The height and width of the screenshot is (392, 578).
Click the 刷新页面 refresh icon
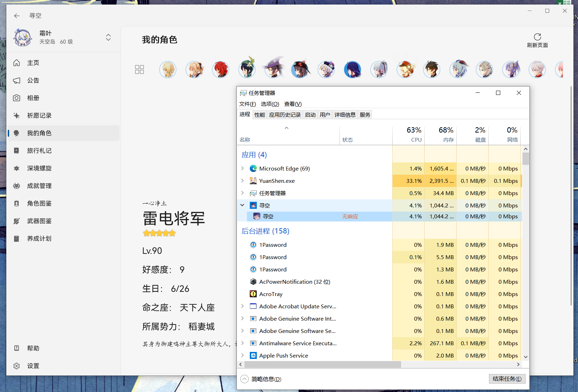coord(537,37)
